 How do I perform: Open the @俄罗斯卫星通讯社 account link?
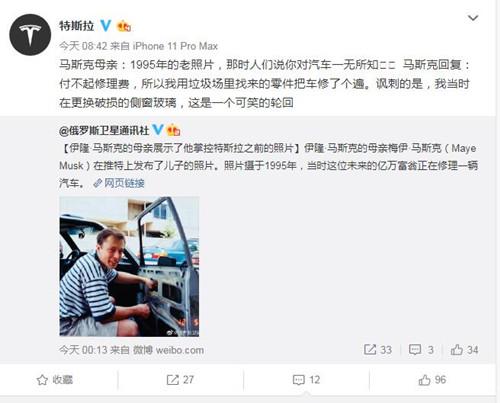coord(104,130)
